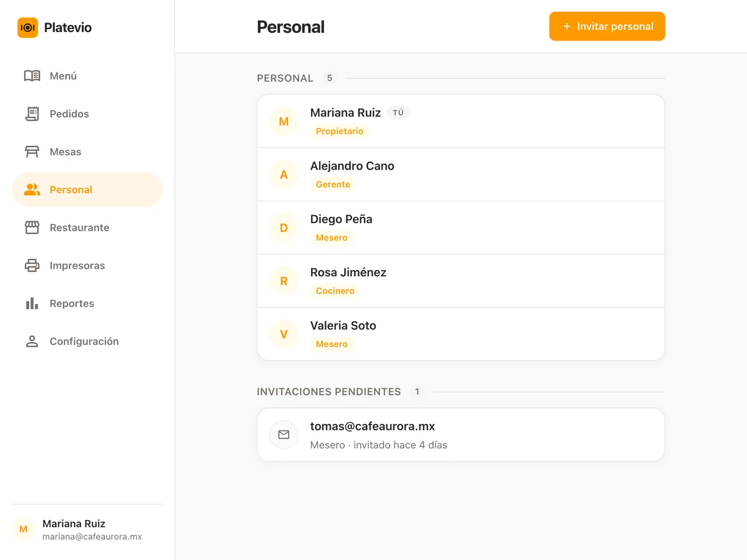Click the Mesero badge under Diego Peña
Viewport: 747px width, 560px height.
(x=332, y=238)
